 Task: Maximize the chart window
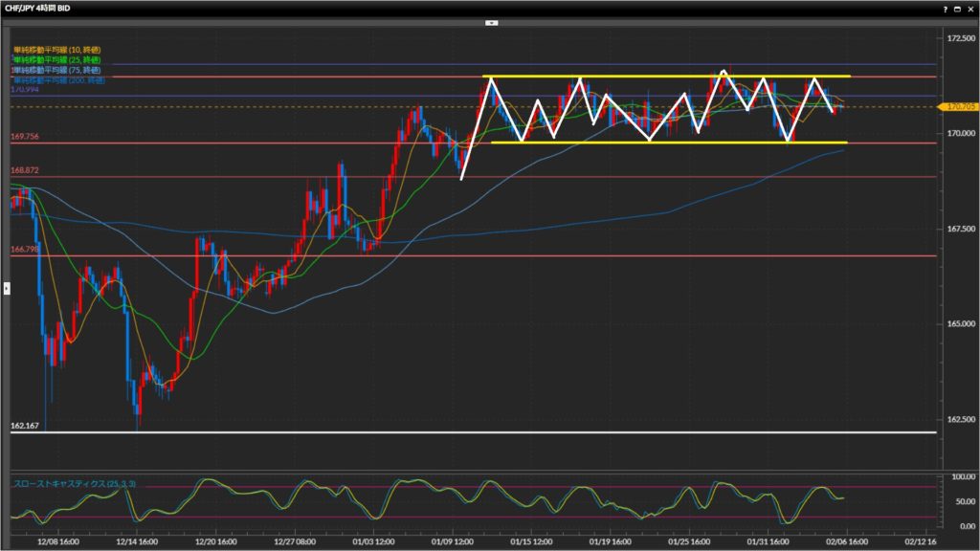pos(957,8)
